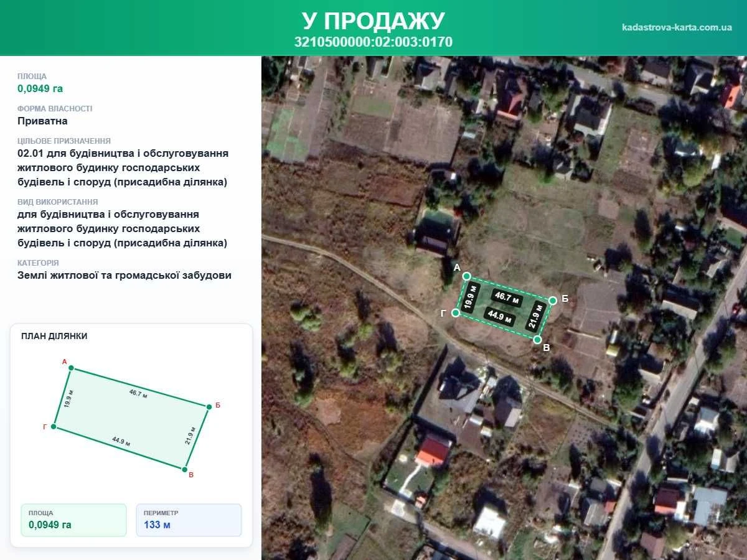Click ownership value Приватна
The height and width of the screenshot is (560, 747).
tap(42, 121)
